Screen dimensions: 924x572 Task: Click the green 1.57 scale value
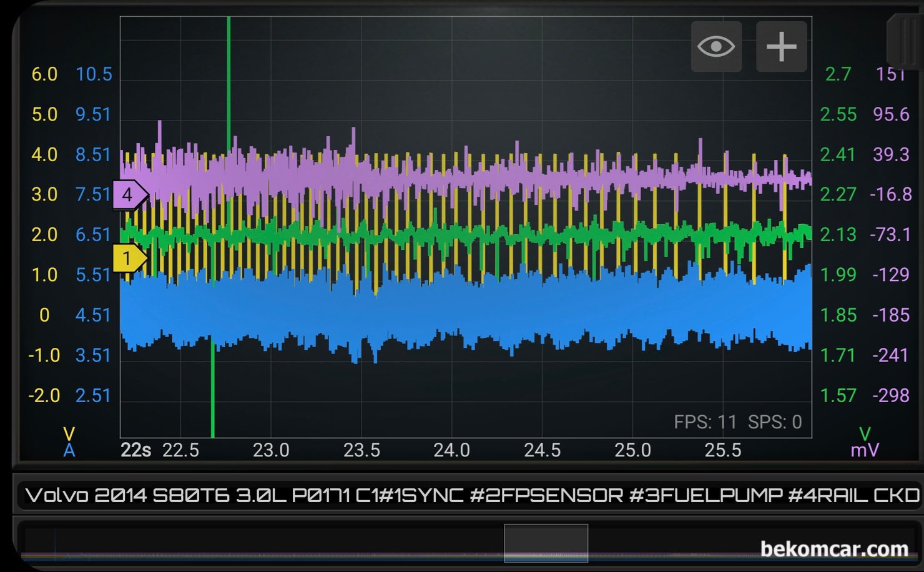click(x=838, y=396)
